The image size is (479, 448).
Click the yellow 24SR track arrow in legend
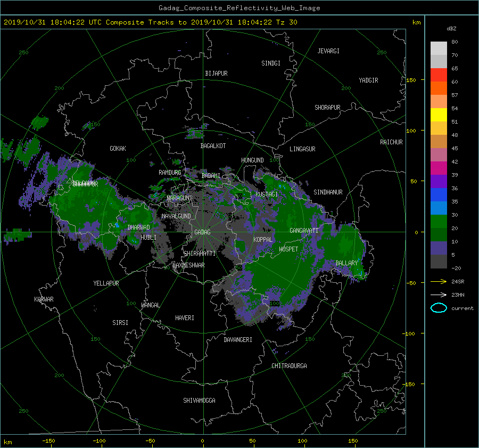(x=439, y=281)
